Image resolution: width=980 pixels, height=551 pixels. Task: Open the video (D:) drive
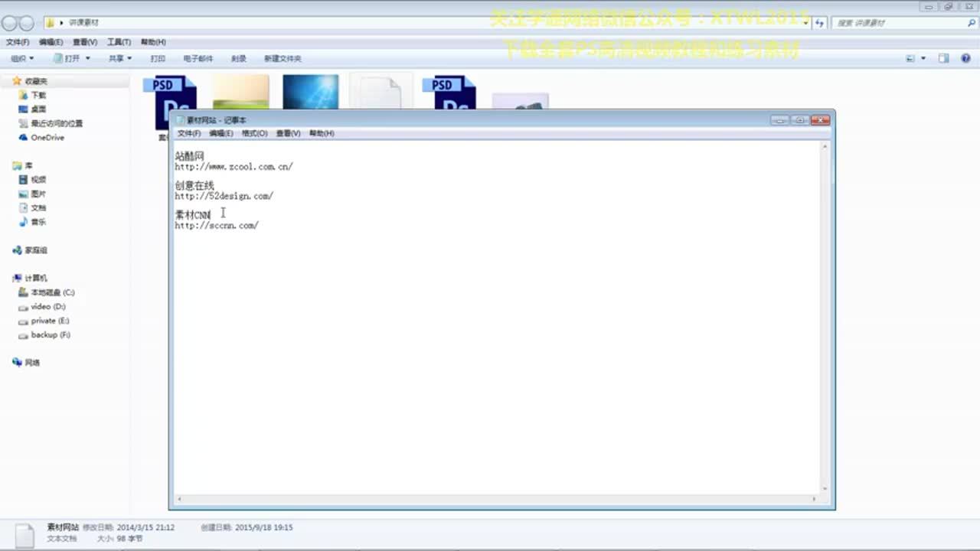[x=42, y=307]
